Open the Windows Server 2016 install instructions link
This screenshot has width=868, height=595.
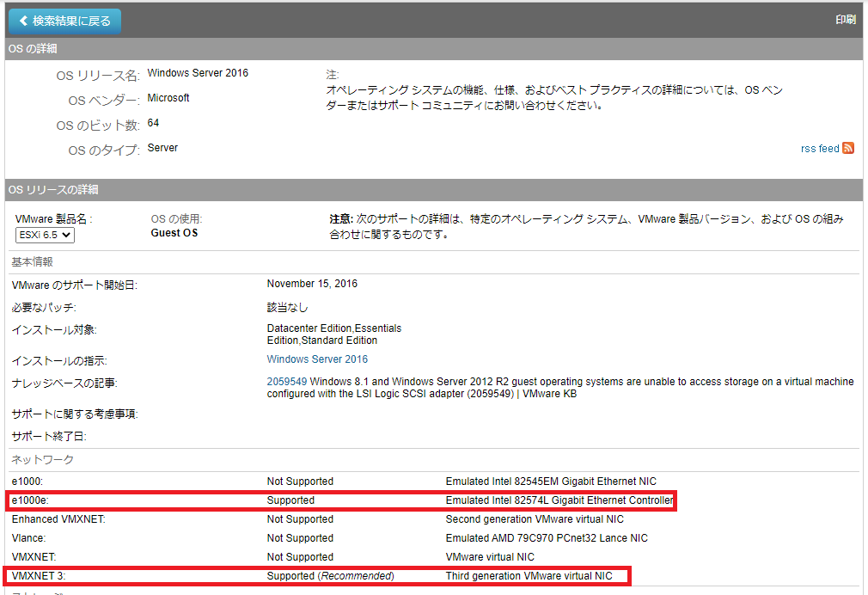(317, 359)
